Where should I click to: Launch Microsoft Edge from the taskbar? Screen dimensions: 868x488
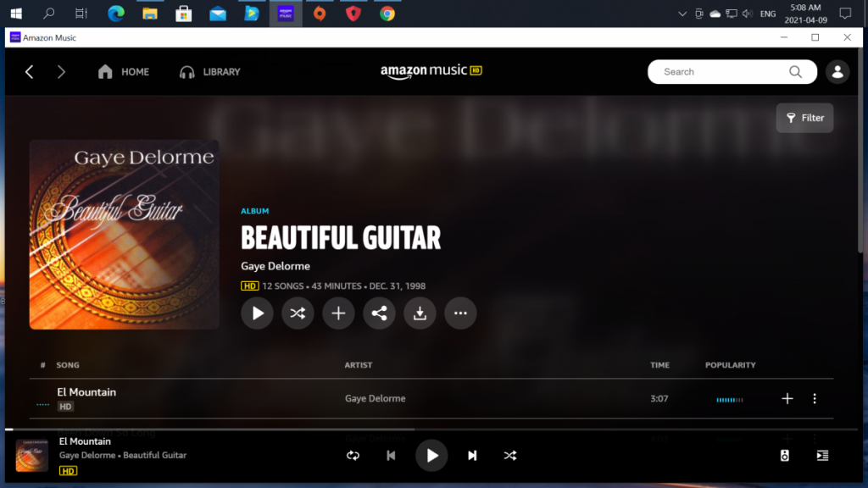(x=115, y=14)
